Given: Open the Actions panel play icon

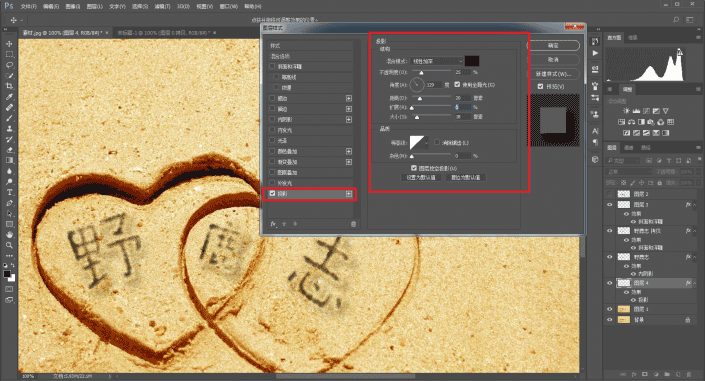Looking at the screenshot, I should (595, 53).
